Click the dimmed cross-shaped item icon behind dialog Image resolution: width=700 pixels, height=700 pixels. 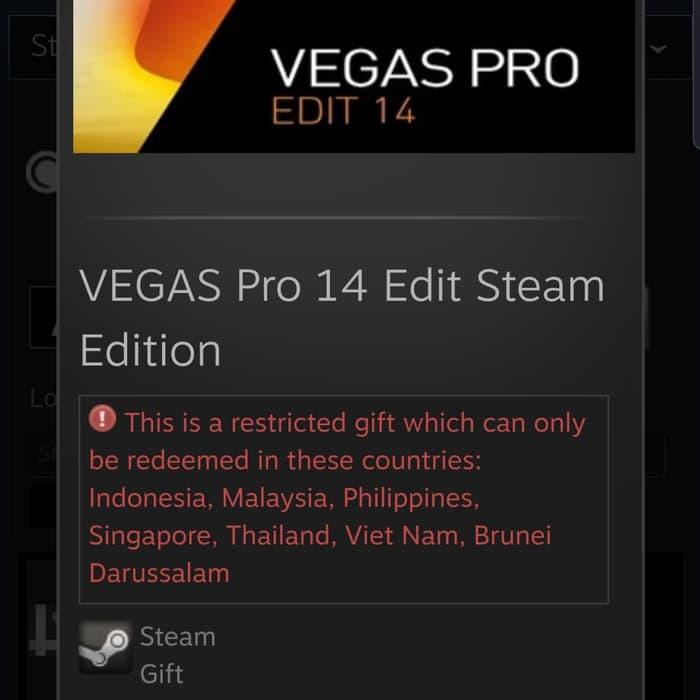(x=42, y=630)
